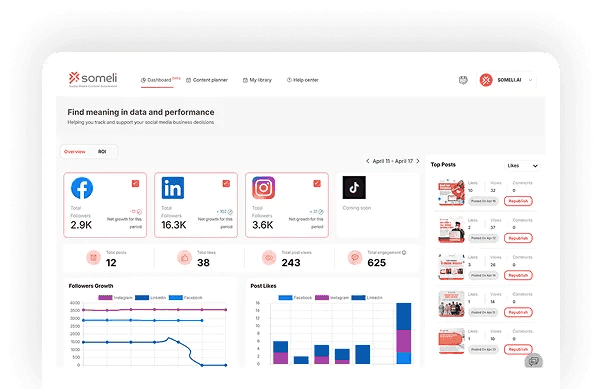Click the Total post views eye icon
The width and height of the screenshot is (602, 389).
coord(269,258)
